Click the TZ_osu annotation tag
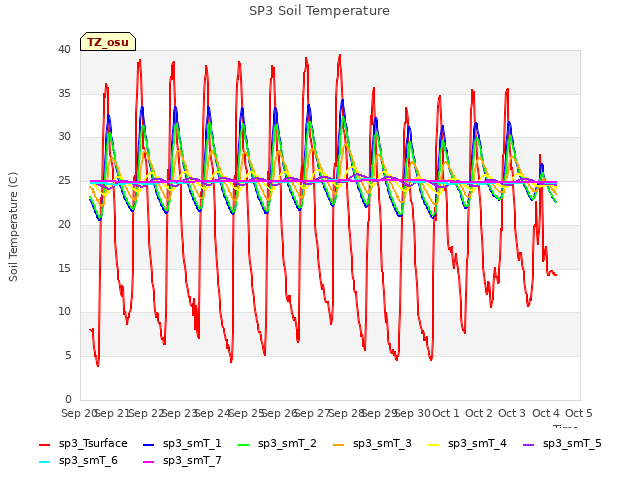640x480 pixels. click(x=108, y=42)
